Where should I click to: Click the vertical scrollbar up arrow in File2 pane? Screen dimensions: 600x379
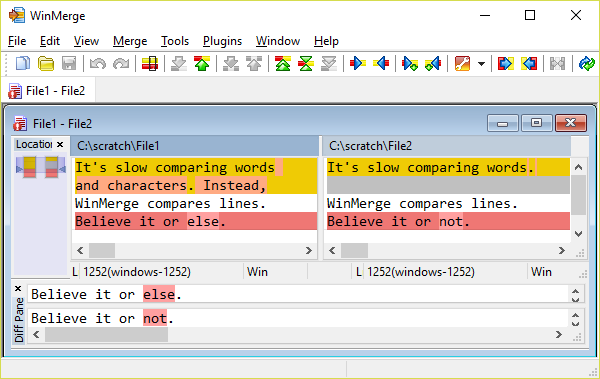[x=579, y=167]
